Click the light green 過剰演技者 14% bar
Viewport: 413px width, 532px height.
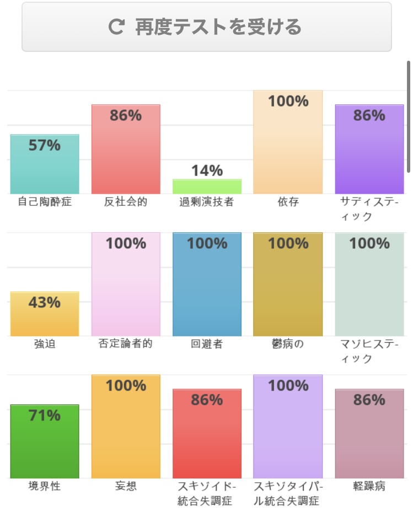(x=207, y=187)
